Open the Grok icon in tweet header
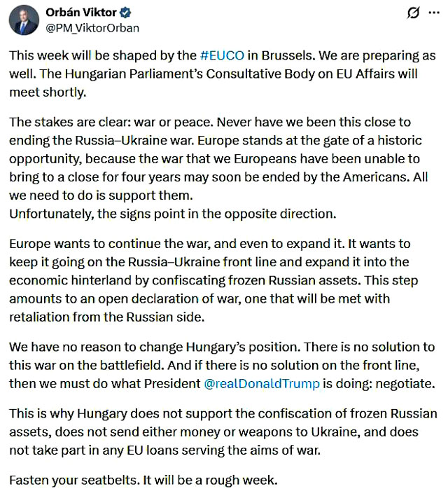This screenshot has height=496, width=448. 413,13
